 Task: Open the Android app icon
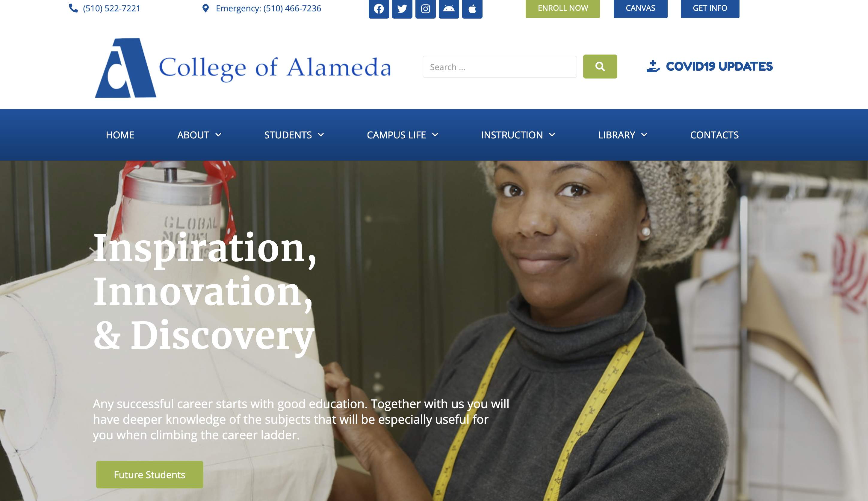449,9
